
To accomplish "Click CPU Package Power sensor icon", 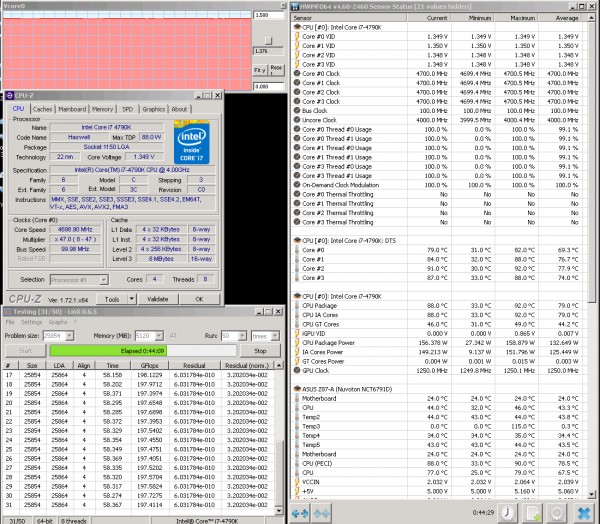I will pos(297,343).
